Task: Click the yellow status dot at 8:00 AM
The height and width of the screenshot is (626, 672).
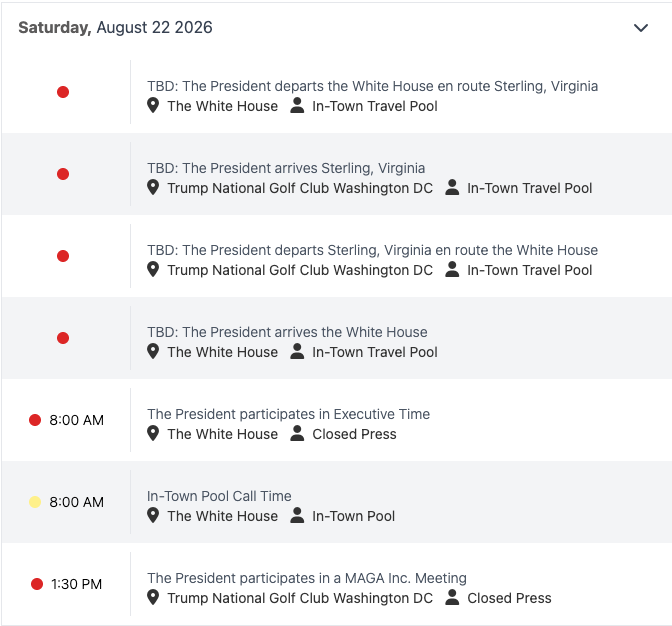Action: point(35,502)
